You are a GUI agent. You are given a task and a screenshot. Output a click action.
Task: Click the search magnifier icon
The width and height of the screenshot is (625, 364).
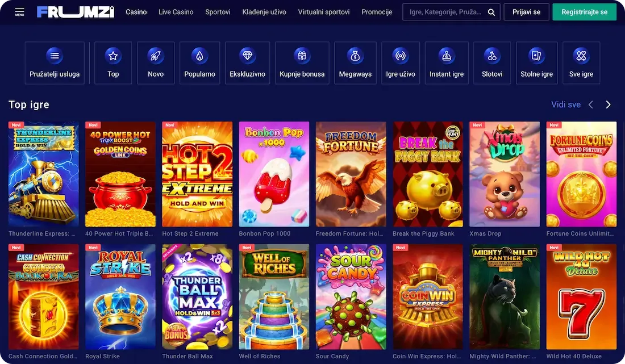(491, 12)
